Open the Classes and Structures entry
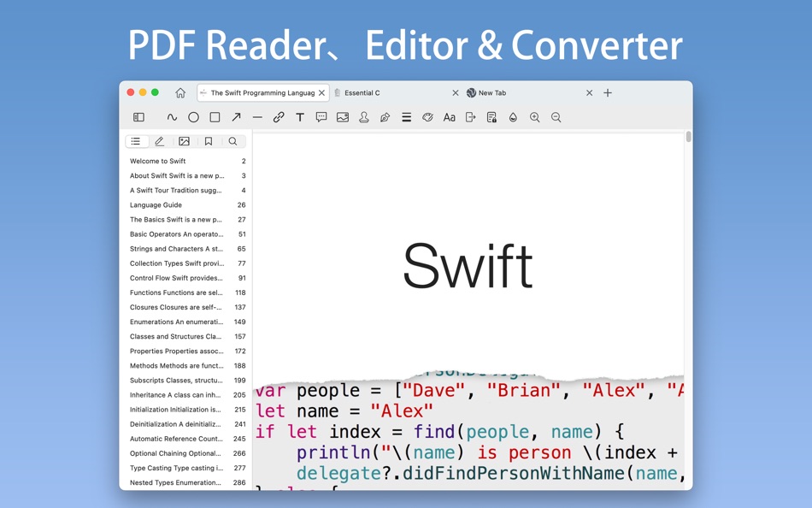This screenshot has width=812, height=508. tap(187, 336)
